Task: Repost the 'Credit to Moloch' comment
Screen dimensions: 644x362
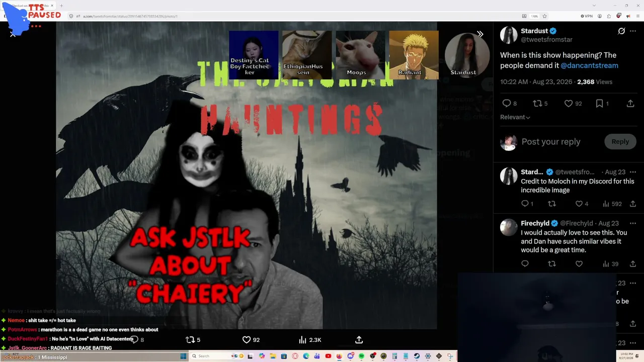Action: pyautogui.click(x=552, y=204)
